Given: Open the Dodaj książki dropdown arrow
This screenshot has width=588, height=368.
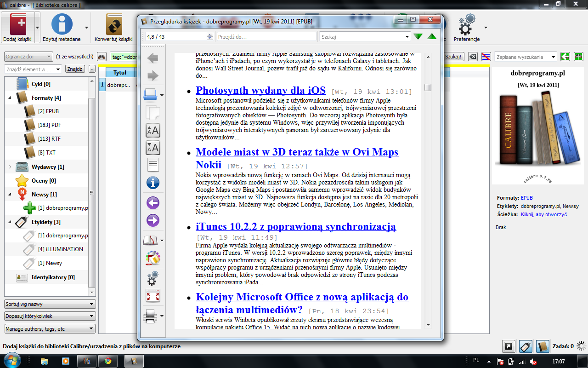Looking at the screenshot, I should 37,27.
